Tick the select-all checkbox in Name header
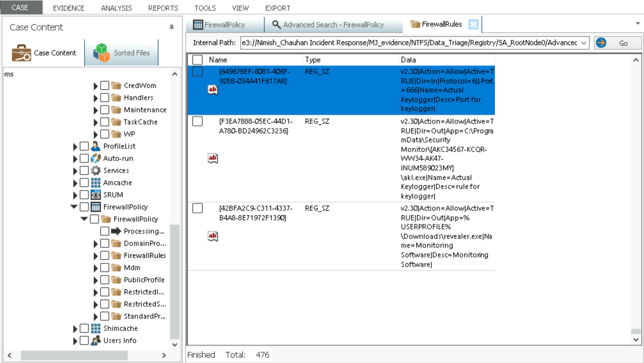This screenshot has width=644, height=363. click(197, 60)
